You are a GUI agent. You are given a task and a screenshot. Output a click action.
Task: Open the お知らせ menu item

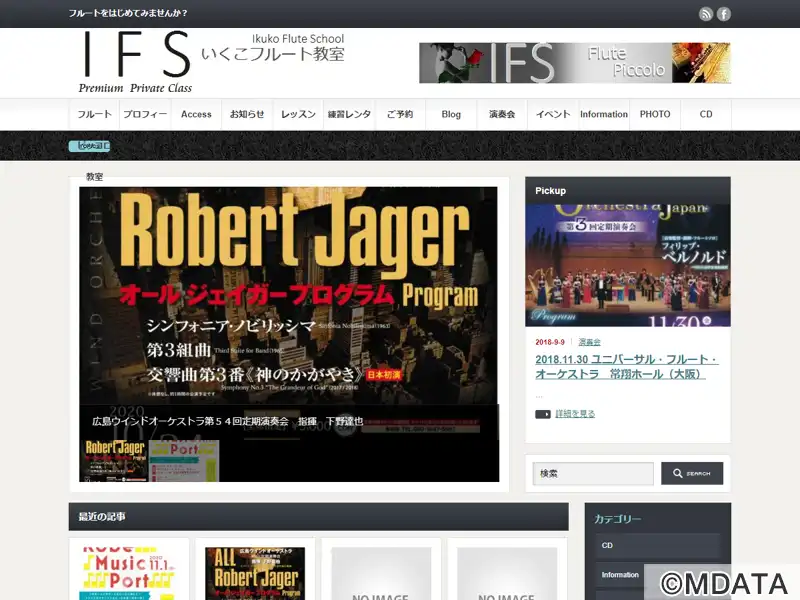pos(247,114)
